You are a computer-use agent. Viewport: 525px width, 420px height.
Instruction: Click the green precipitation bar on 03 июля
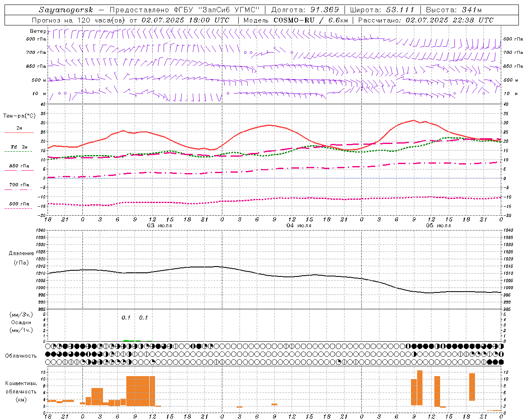(x=132, y=340)
